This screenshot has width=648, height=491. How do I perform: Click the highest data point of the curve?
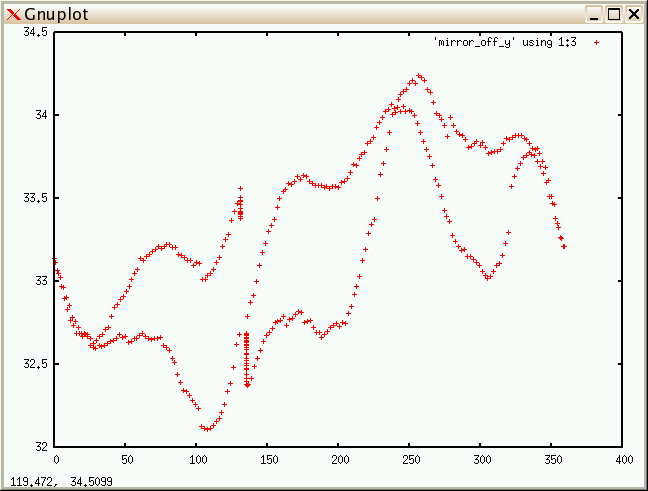click(419, 75)
